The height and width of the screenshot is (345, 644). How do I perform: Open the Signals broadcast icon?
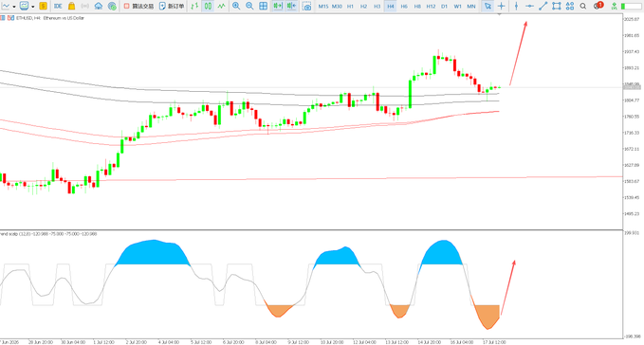[85, 6]
